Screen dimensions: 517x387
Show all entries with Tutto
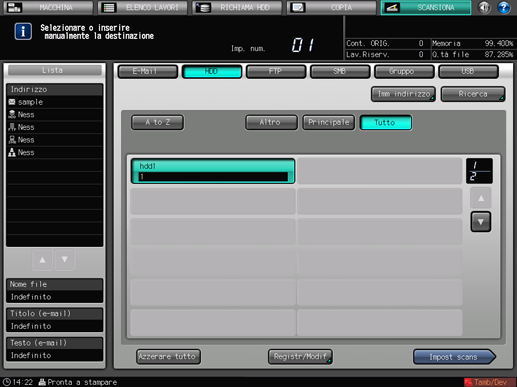click(x=386, y=122)
